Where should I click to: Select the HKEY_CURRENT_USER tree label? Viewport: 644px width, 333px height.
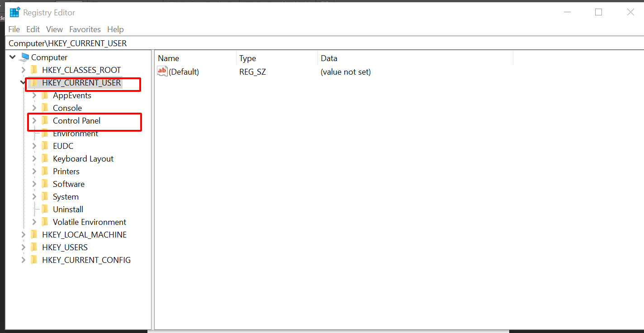click(x=81, y=83)
